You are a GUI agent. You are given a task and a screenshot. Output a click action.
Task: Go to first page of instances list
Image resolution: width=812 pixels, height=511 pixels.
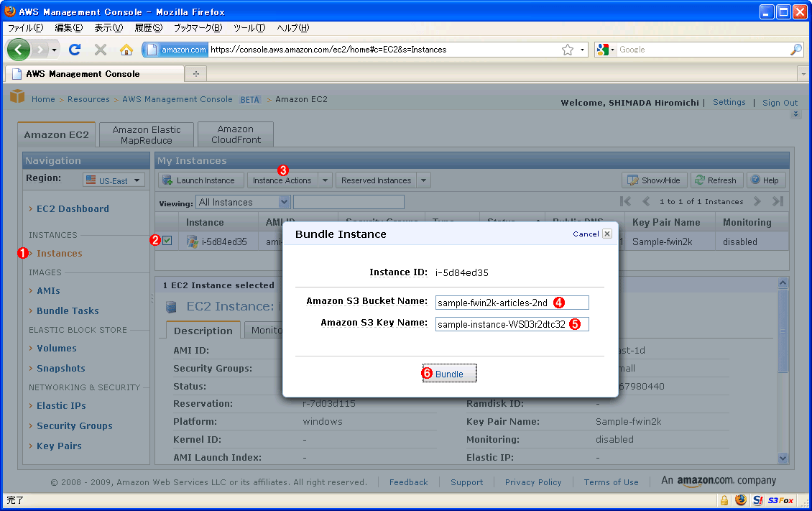626,201
